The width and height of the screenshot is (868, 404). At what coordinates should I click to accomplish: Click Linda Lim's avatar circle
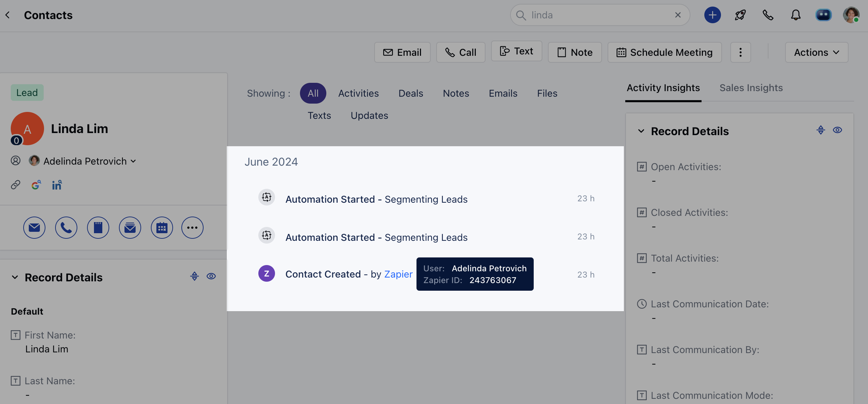pos(27,129)
